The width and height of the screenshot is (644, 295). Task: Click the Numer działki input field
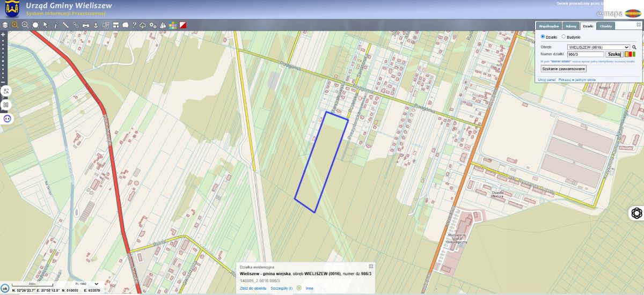click(x=586, y=54)
